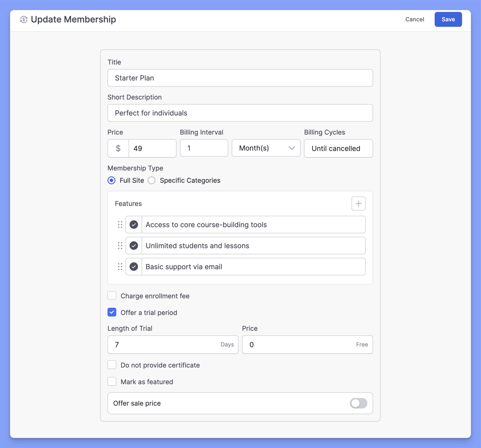Viewport: 481px width, 448px height.
Task: Click the Billing Cycles Until cancelled field
Action: (338, 148)
